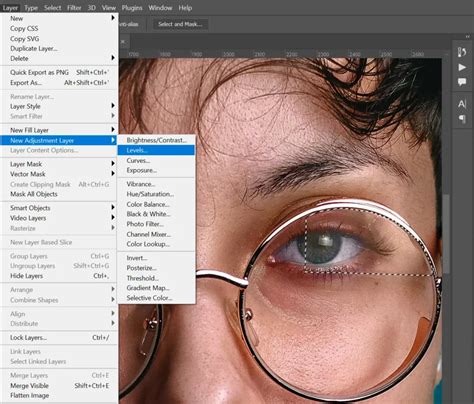Select Posterize adjustment
474x404 pixels.
(156, 268)
